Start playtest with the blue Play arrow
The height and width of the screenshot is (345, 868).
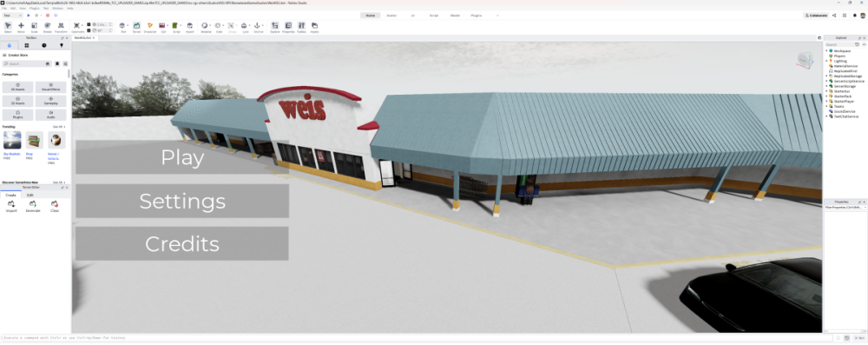[29, 16]
